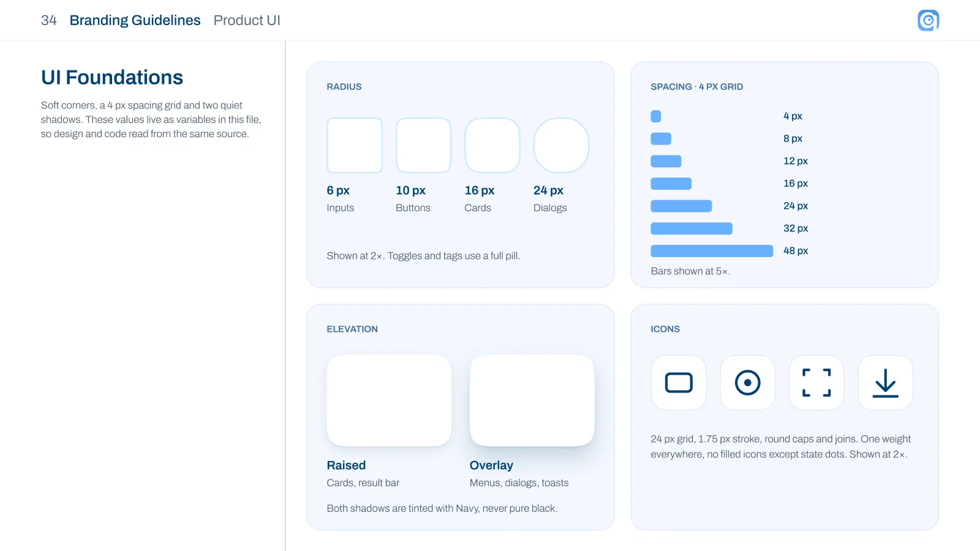Click the 'Dialogs' radius caption
The height and width of the screenshot is (551, 980).
tap(550, 208)
